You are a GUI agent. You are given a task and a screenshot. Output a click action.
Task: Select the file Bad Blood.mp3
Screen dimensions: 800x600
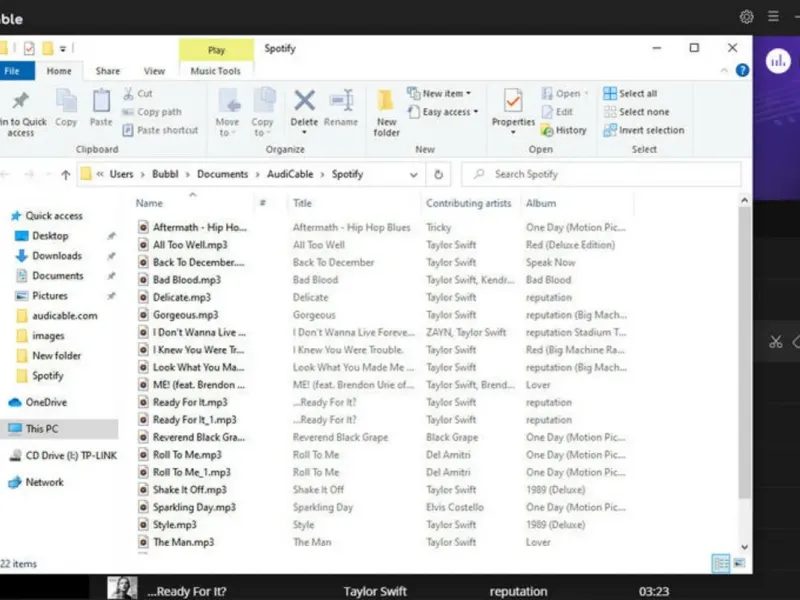click(187, 280)
